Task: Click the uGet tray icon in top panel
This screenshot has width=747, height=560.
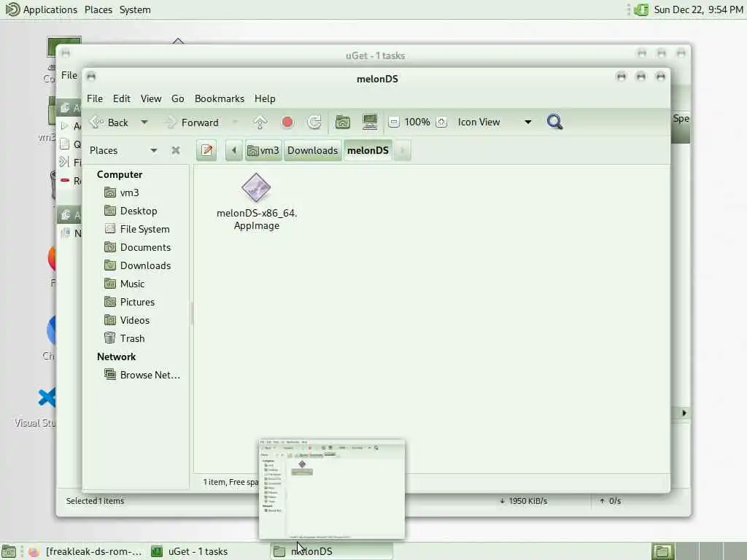Action: pos(641,9)
